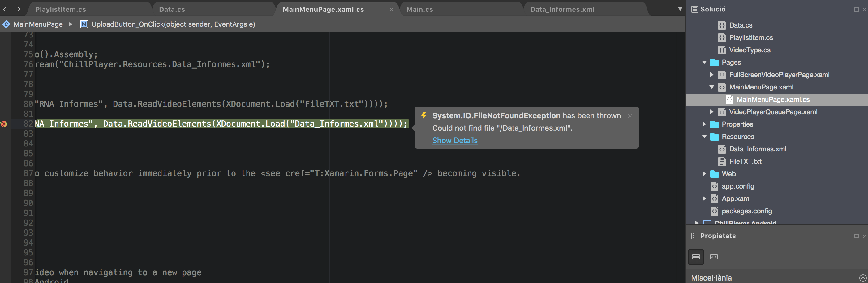Expand FullScreenVideoPlayerPage.xaml node
The width and height of the screenshot is (868, 283).
coord(712,75)
